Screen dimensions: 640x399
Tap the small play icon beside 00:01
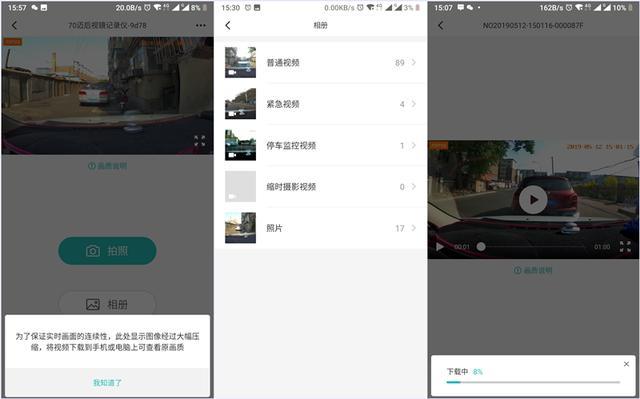click(440, 246)
